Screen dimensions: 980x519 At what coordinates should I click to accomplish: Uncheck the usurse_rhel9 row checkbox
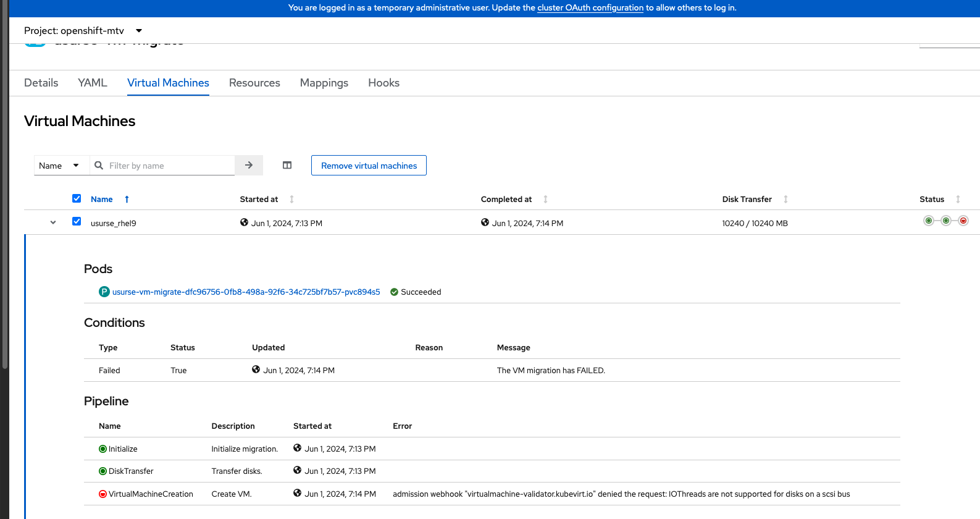pyautogui.click(x=77, y=222)
